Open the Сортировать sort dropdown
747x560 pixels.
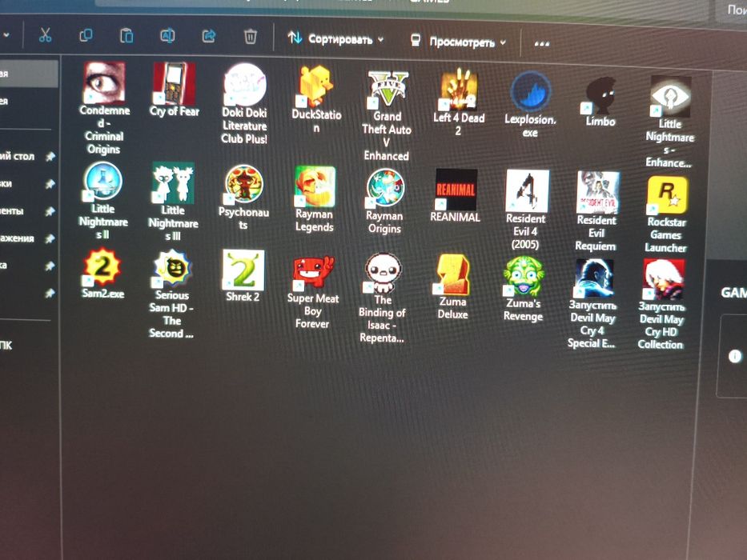pyautogui.click(x=335, y=38)
